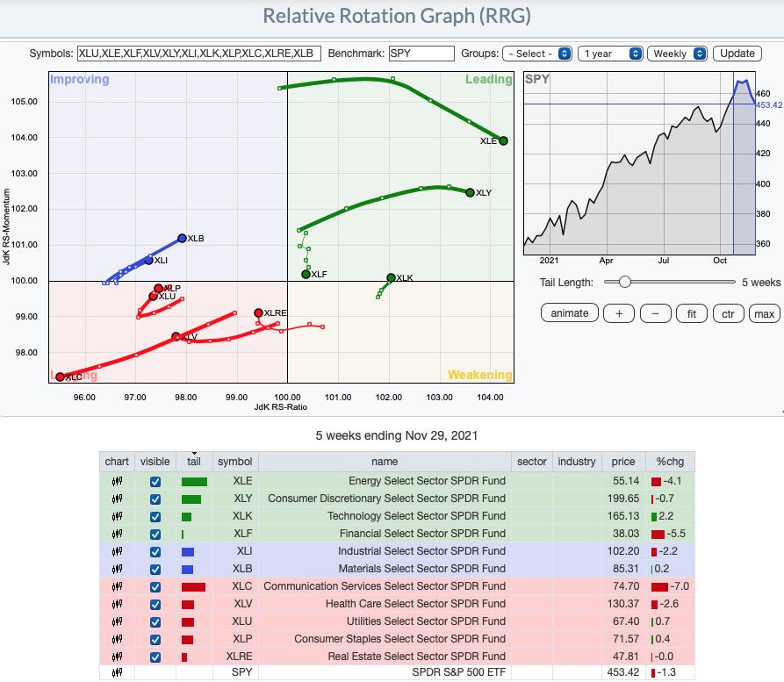Sort table by name column
This screenshot has height=682, width=784.
385,462
